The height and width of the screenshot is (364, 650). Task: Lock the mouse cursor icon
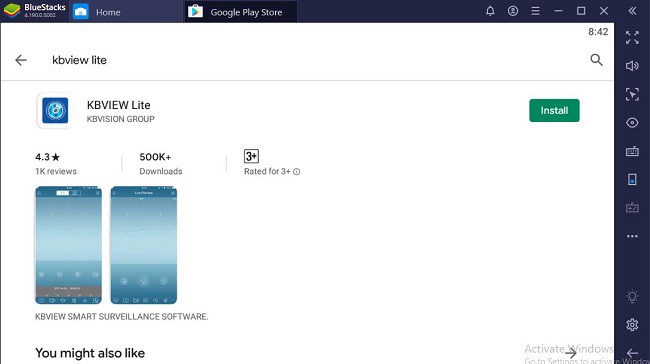click(x=632, y=95)
